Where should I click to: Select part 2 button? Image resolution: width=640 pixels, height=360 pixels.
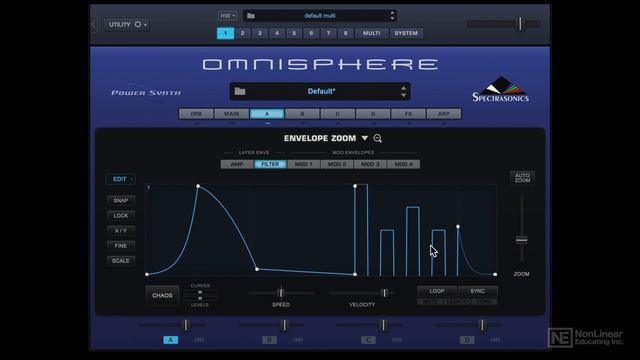242,33
